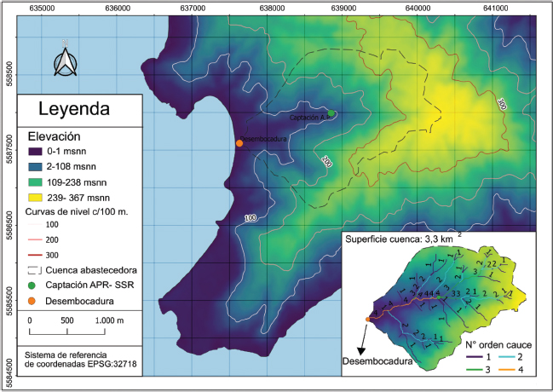The image size is (553, 392).
Task: Click the '500' scale bar label
Action: [x=67, y=320]
